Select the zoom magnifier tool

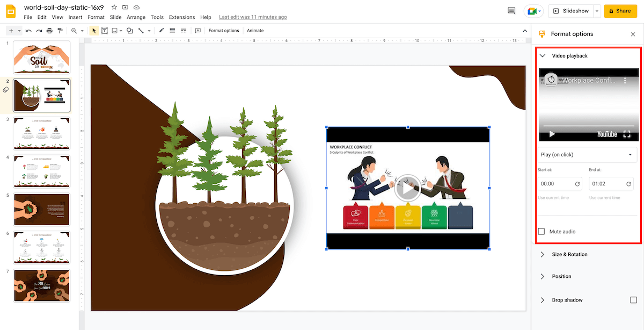tap(75, 31)
